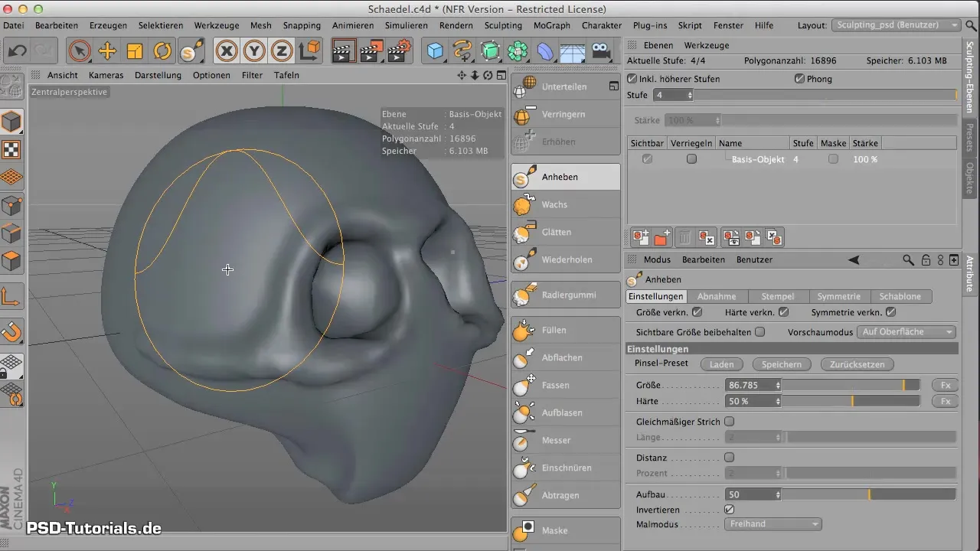Select the Glätten brush

[x=566, y=232]
